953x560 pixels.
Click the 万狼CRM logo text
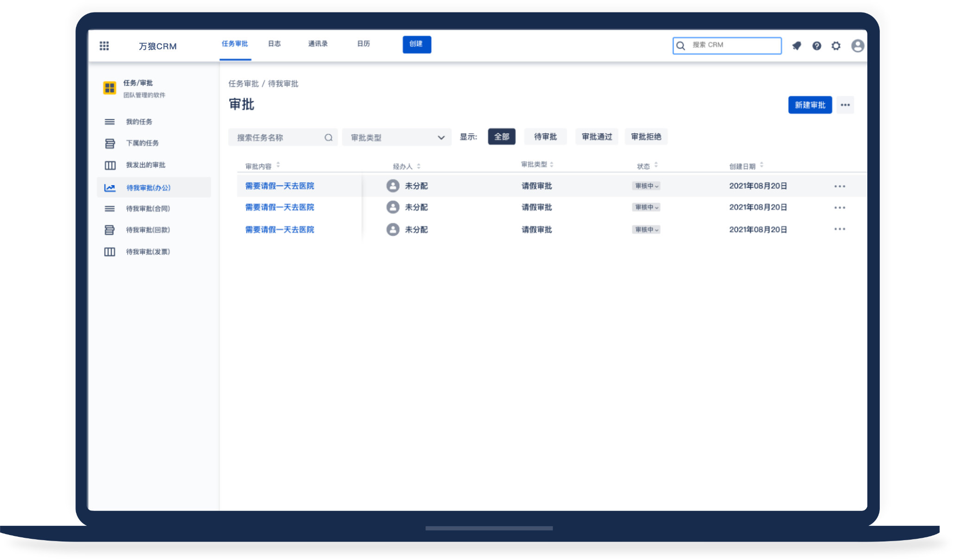(x=157, y=46)
